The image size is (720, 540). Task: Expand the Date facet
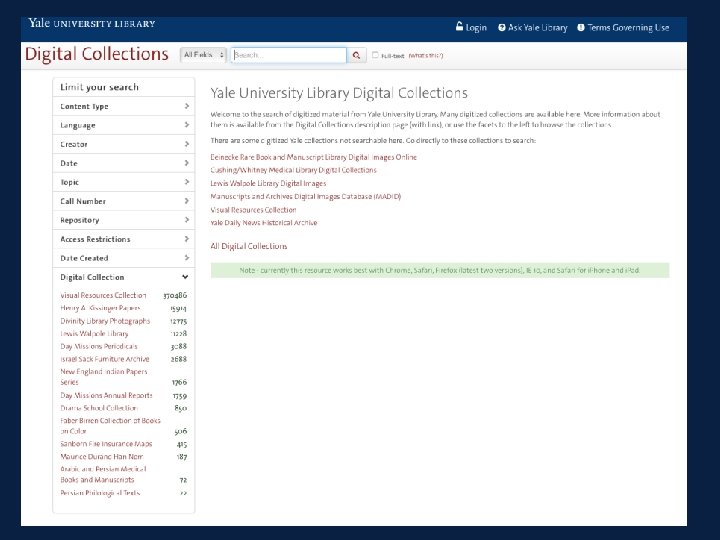pyautogui.click(x=124, y=163)
